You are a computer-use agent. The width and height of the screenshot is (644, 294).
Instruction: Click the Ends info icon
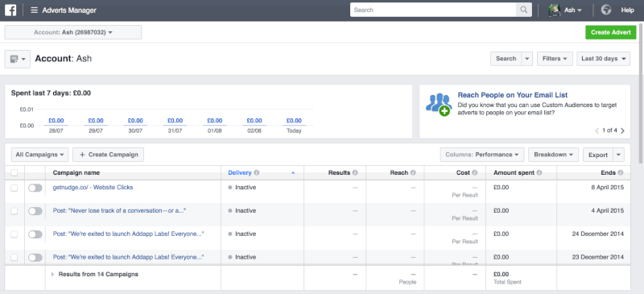(620, 173)
